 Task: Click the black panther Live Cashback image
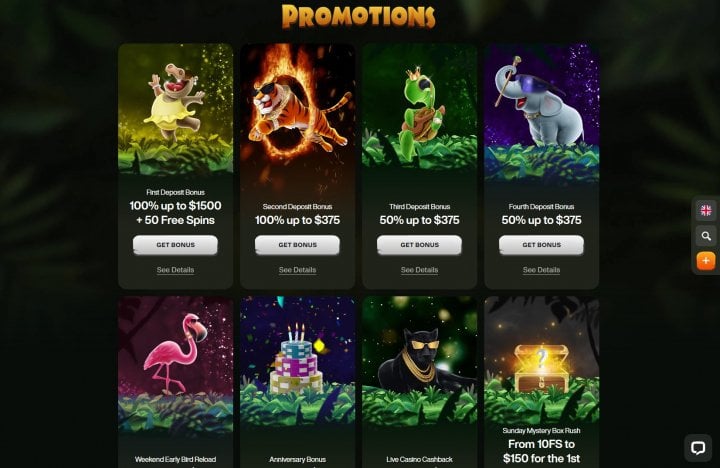[x=419, y=365]
